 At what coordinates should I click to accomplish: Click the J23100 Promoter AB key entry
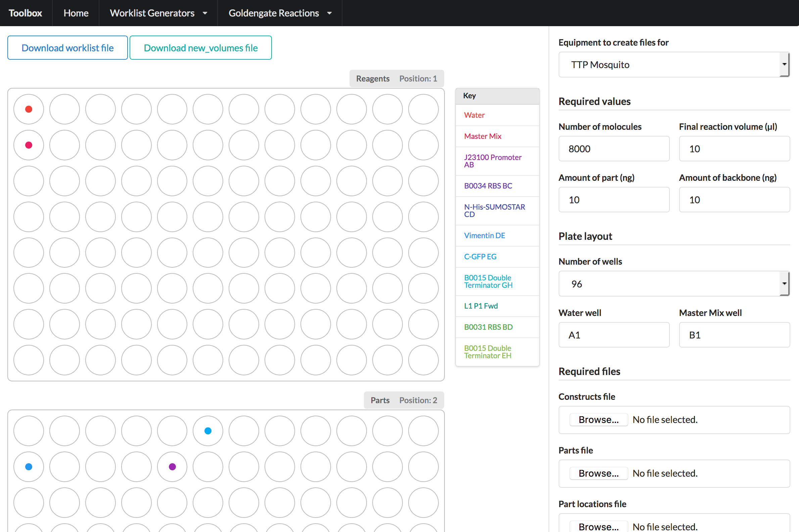(x=492, y=161)
